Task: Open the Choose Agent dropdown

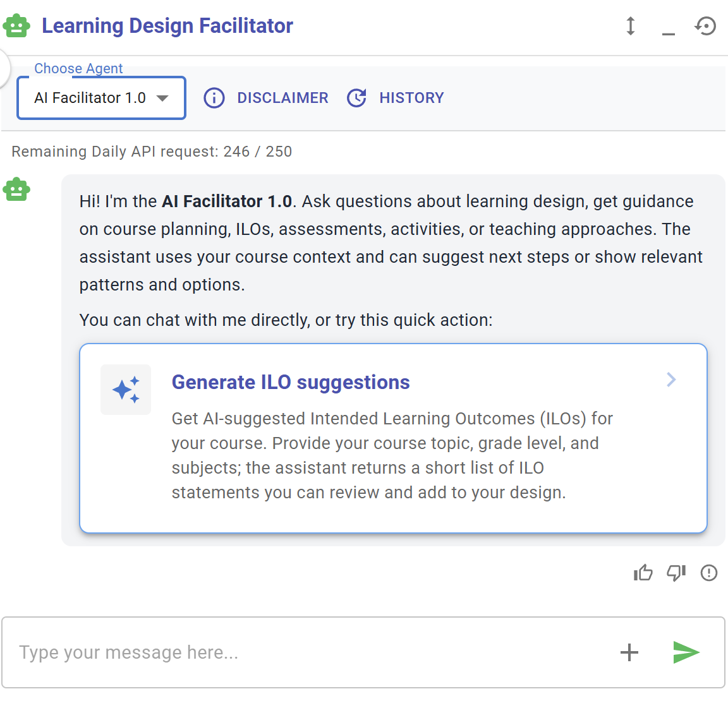Action: 101,98
